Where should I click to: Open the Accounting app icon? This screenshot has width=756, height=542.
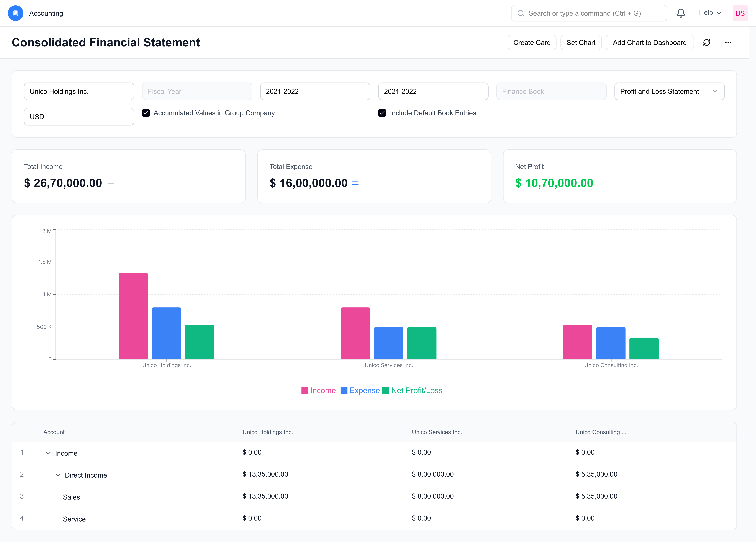[15, 13]
